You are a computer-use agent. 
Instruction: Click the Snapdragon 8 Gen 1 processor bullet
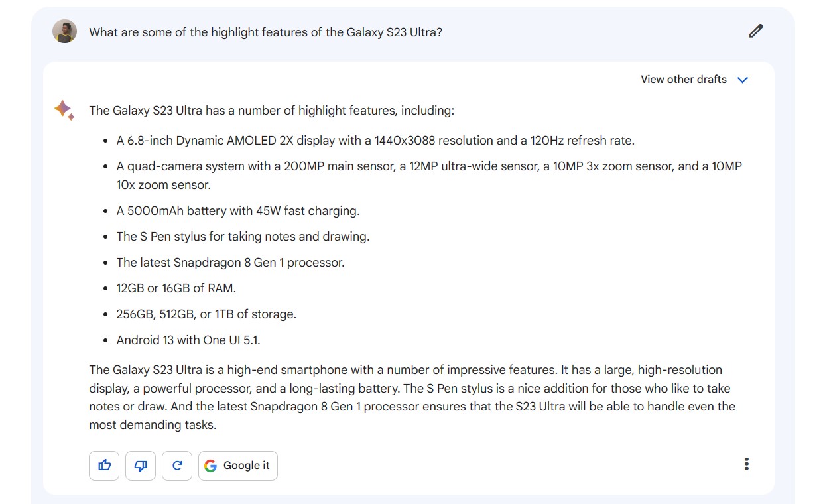click(230, 263)
